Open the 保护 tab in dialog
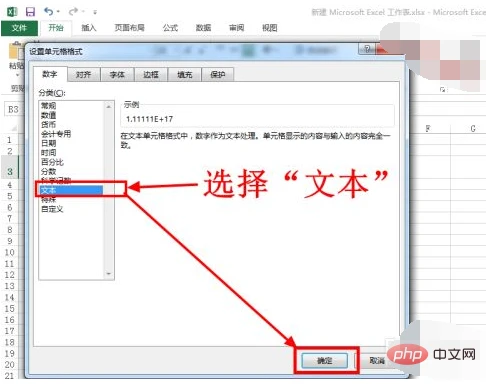Screen dimensions: 486x387 point(218,74)
